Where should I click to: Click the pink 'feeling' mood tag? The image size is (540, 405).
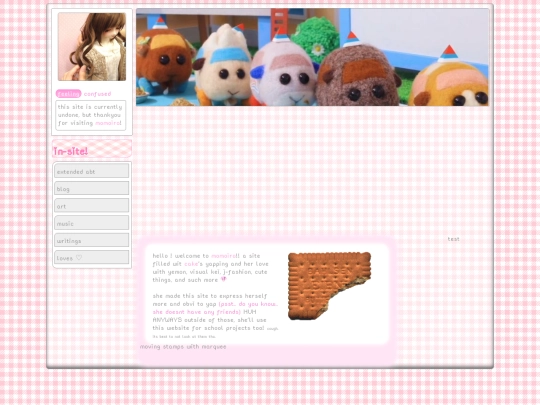click(69, 94)
